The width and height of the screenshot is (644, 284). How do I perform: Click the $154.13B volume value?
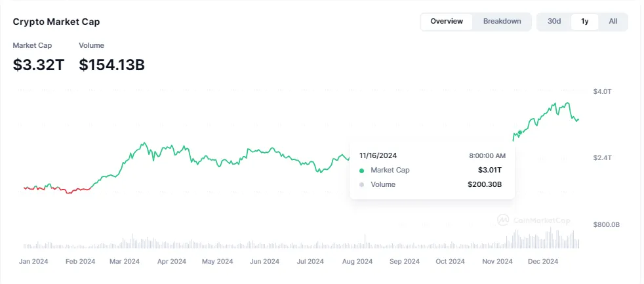[x=111, y=65]
